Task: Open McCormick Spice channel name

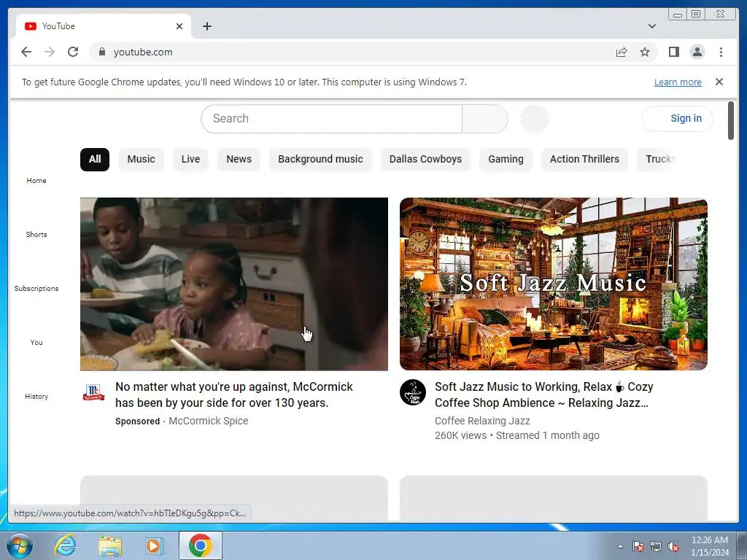Action: click(208, 421)
